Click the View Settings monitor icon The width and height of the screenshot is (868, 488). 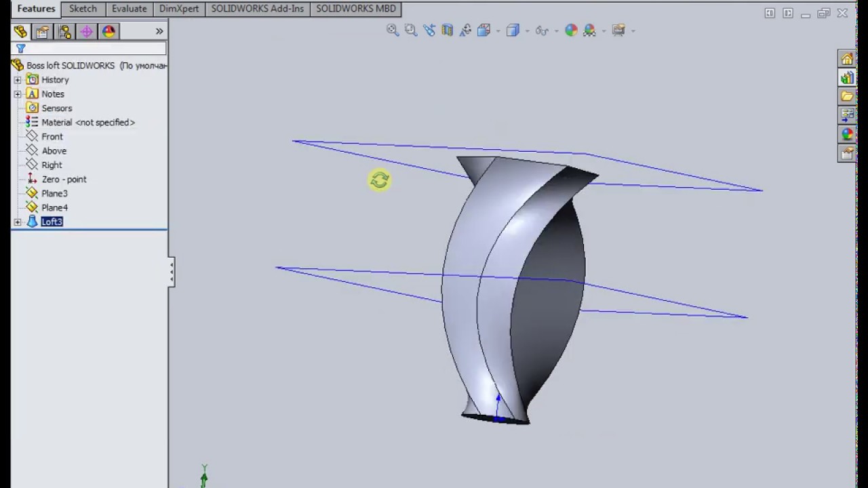click(618, 30)
